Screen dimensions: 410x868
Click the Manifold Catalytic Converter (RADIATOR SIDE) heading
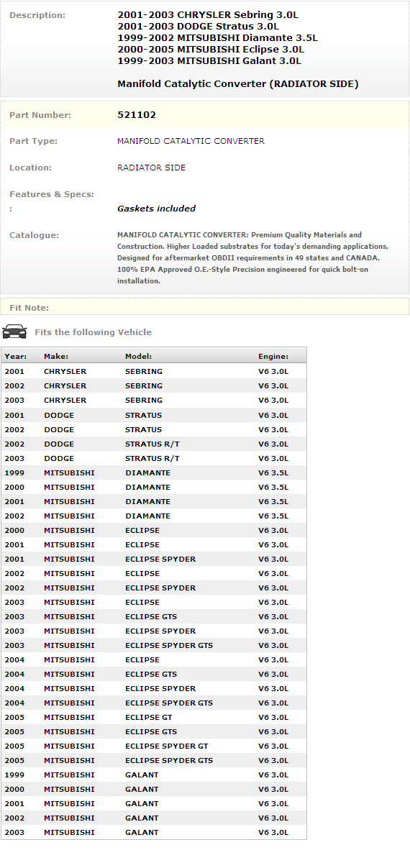tap(238, 84)
